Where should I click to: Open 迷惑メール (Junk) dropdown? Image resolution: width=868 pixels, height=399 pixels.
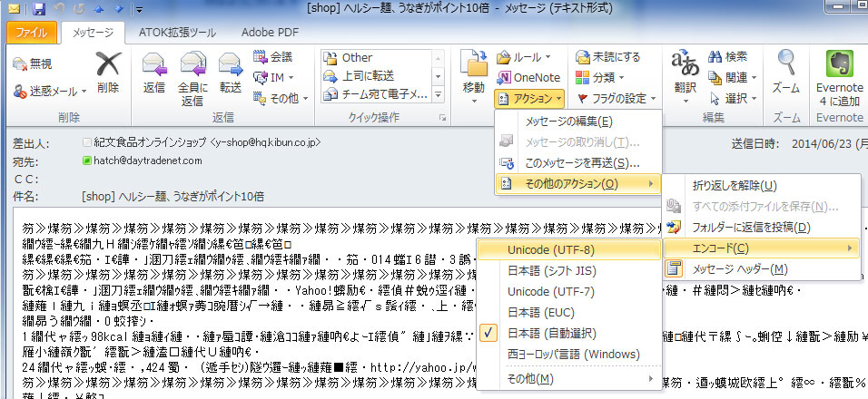84,92
